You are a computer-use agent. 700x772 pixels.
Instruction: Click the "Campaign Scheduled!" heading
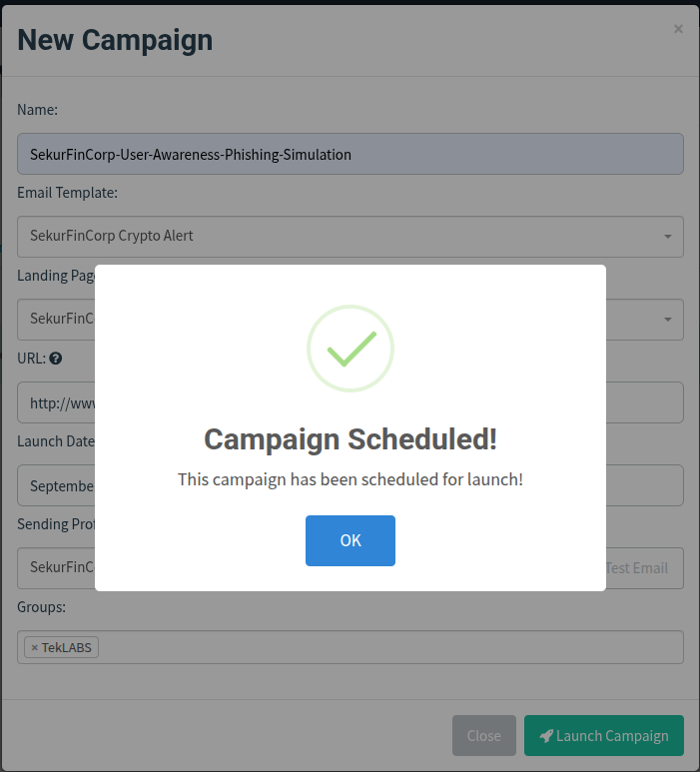click(350, 439)
